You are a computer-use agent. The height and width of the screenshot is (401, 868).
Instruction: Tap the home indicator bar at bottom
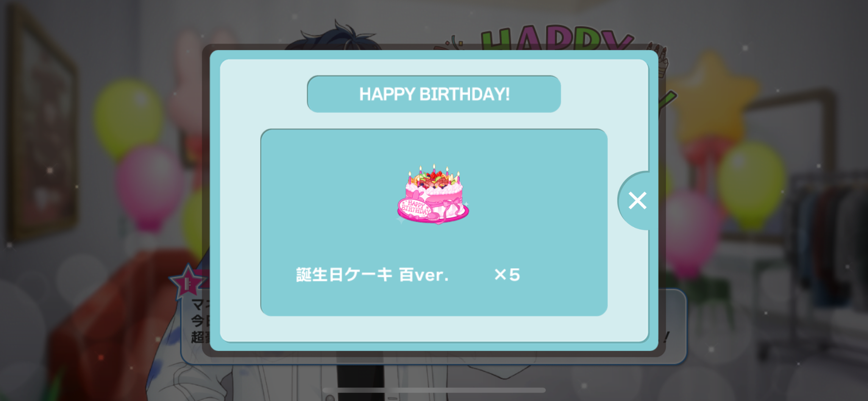tap(434, 390)
